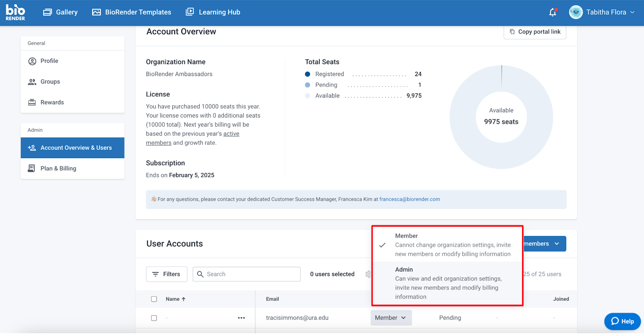Expand the Member role dropdown
The image size is (644, 335).
click(390, 318)
